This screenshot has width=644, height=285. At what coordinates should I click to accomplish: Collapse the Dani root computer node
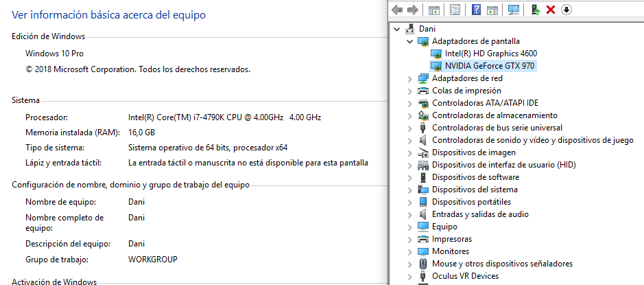click(398, 29)
